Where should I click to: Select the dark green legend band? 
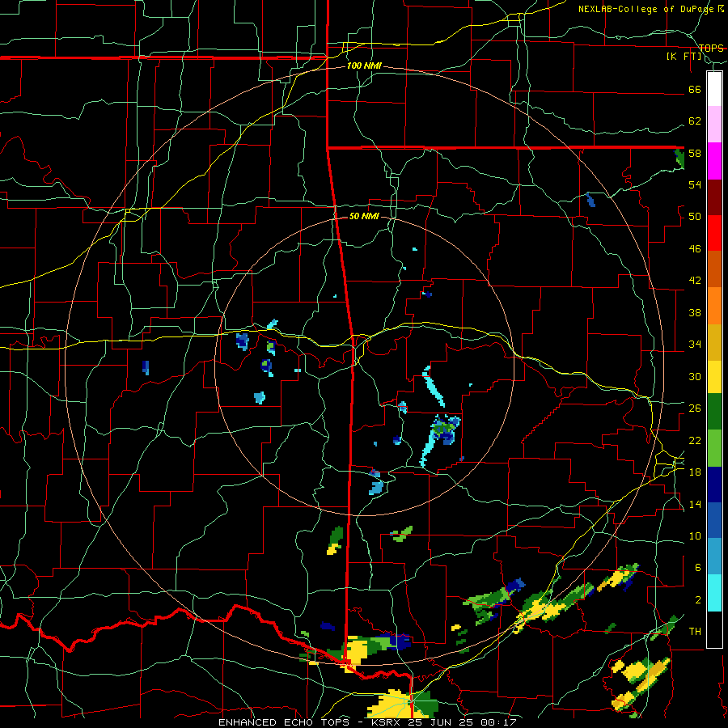pyautogui.click(x=714, y=412)
